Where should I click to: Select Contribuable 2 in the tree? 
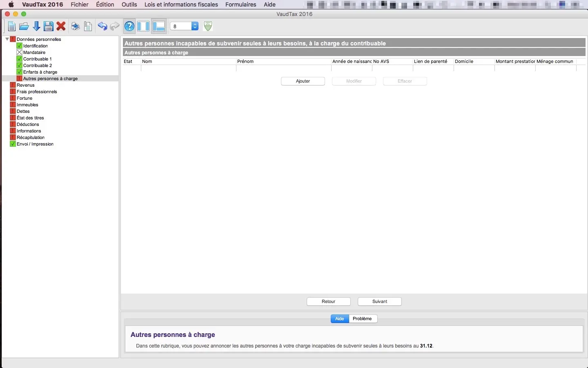pyautogui.click(x=38, y=65)
